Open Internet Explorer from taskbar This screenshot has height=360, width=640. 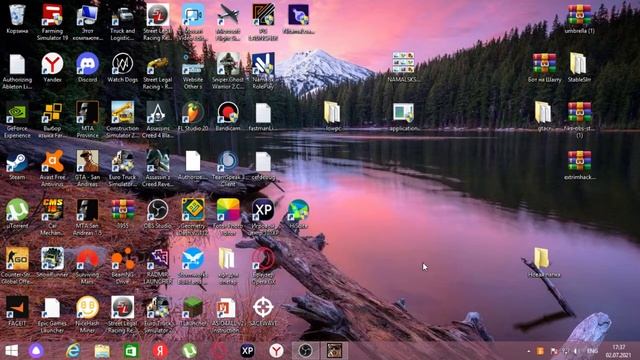73,351
